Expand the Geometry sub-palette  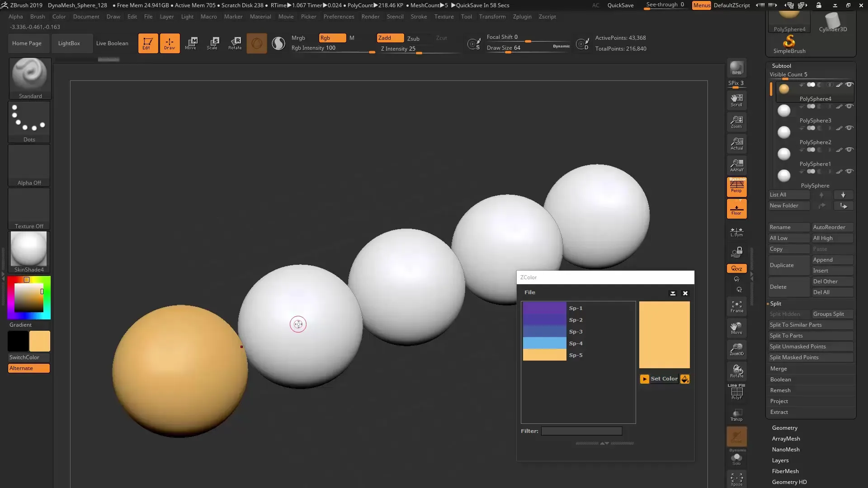click(784, 428)
